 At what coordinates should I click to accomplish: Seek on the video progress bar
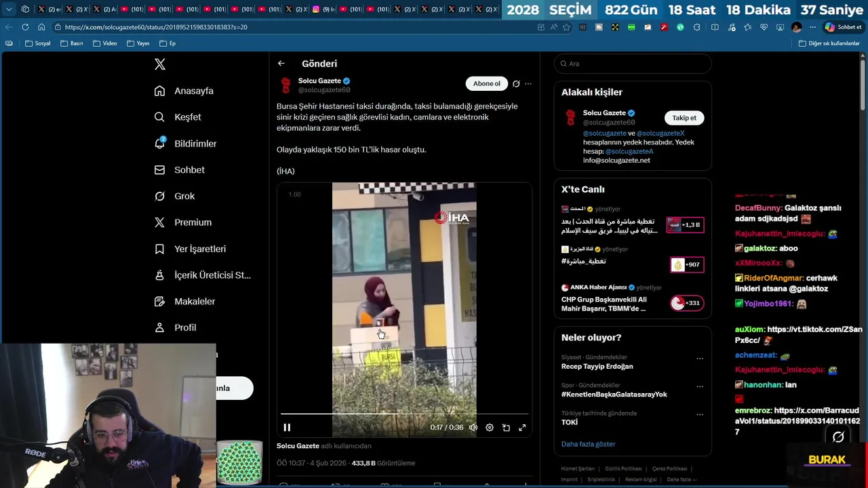point(404,413)
